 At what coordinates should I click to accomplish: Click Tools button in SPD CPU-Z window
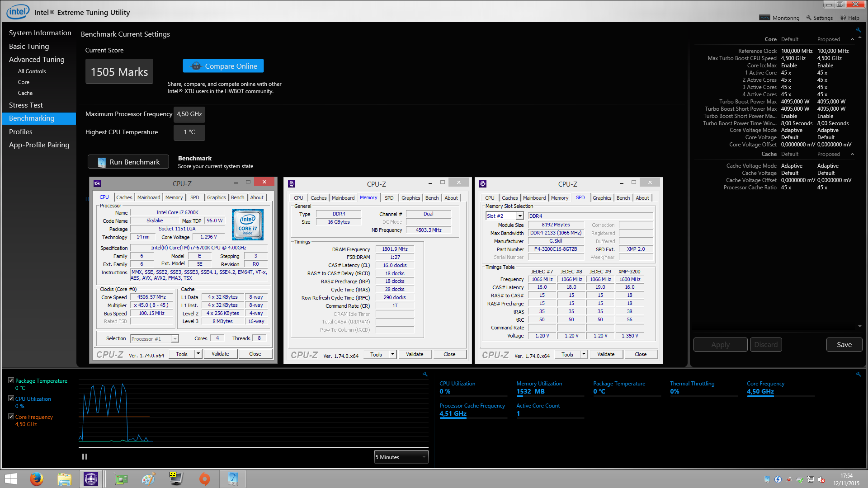[567, 354]
